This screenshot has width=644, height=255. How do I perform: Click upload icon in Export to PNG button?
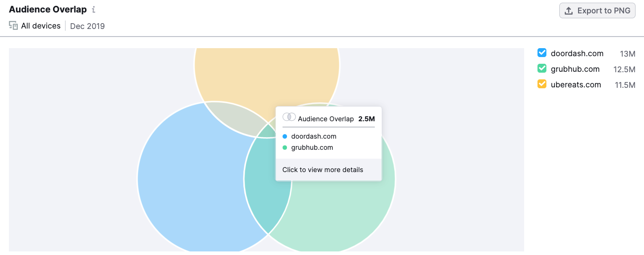click(x=569, y=11)
